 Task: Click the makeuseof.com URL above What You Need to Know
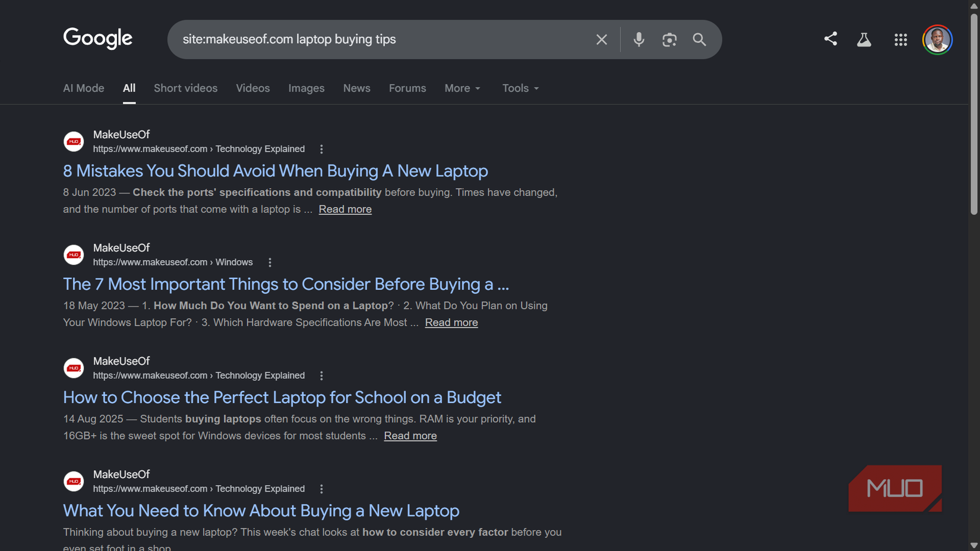coord(199,489)
